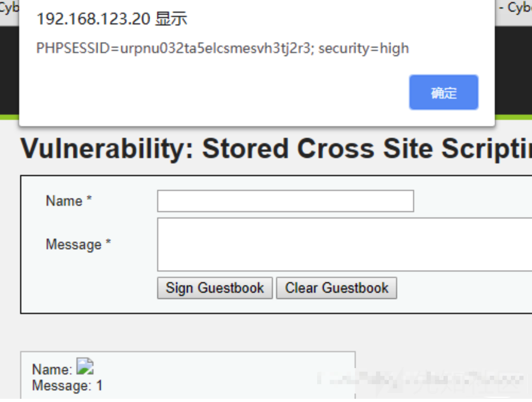The height and width of the screenshot is (402, 532).
Task: Click the security=high text in the alert
Action: click(364, 48)
